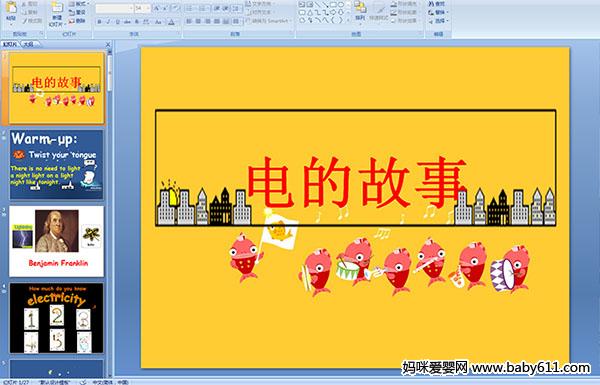Expand the Replace dropdown arrow in editing group
Screen dimensions: 600x385
click(x=447, y=13)
